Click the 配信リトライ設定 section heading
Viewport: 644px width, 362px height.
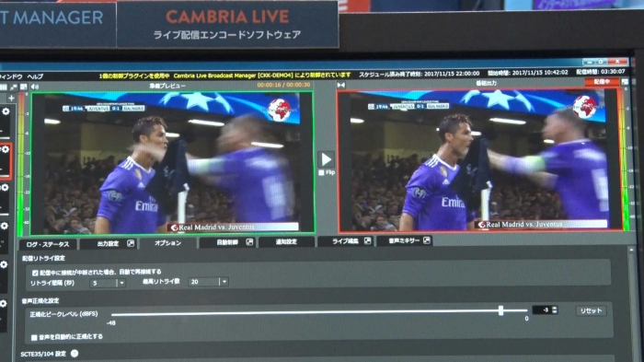click(x=43, y=258)
